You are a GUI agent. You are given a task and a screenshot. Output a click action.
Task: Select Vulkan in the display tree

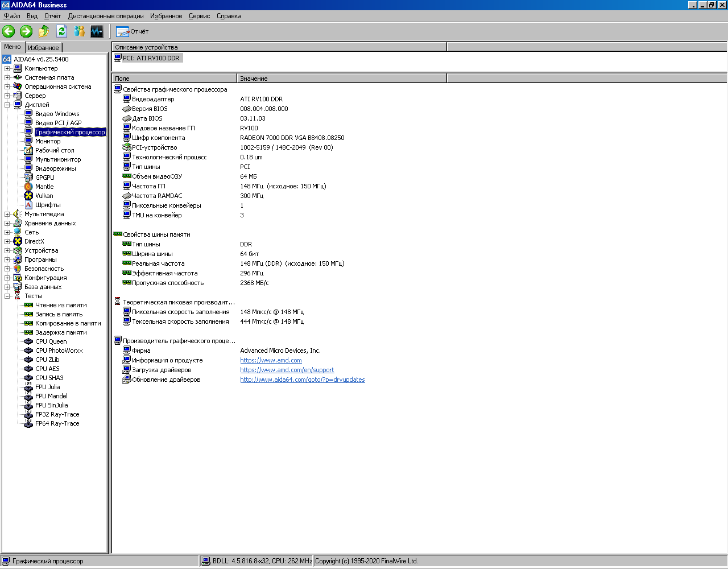point(44,196)
